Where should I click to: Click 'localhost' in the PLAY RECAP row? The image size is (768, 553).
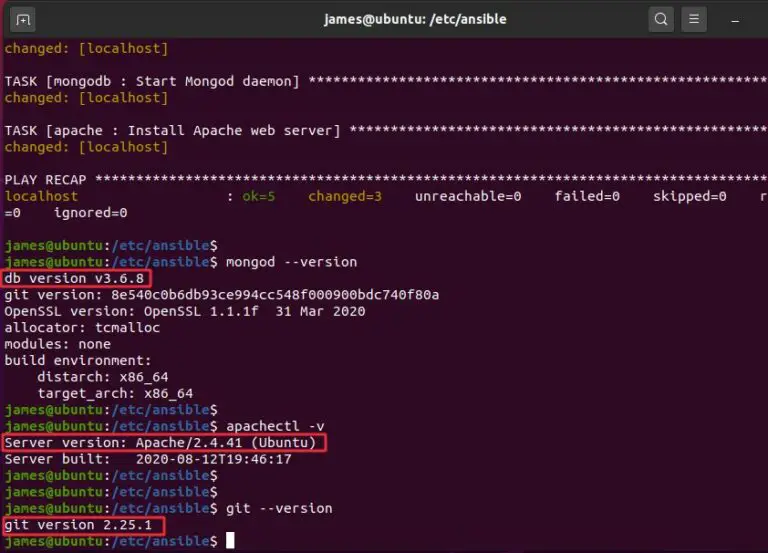coord(41,196)
